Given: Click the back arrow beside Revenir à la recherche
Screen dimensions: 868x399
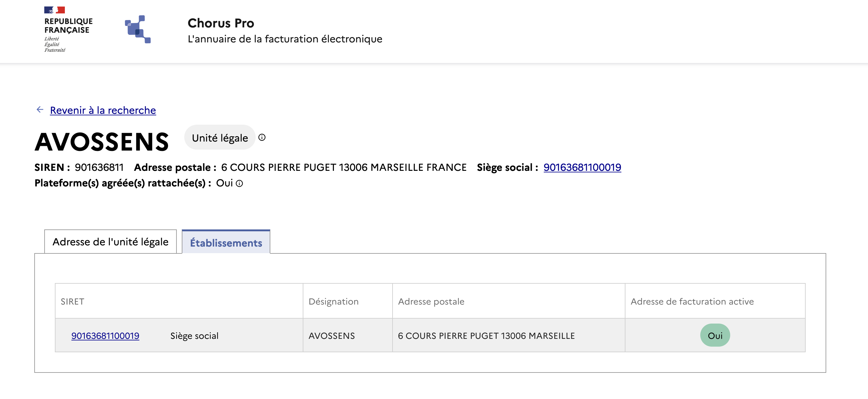Looking at the screenshot, I should pyautogui.click(x=40, y=109).
